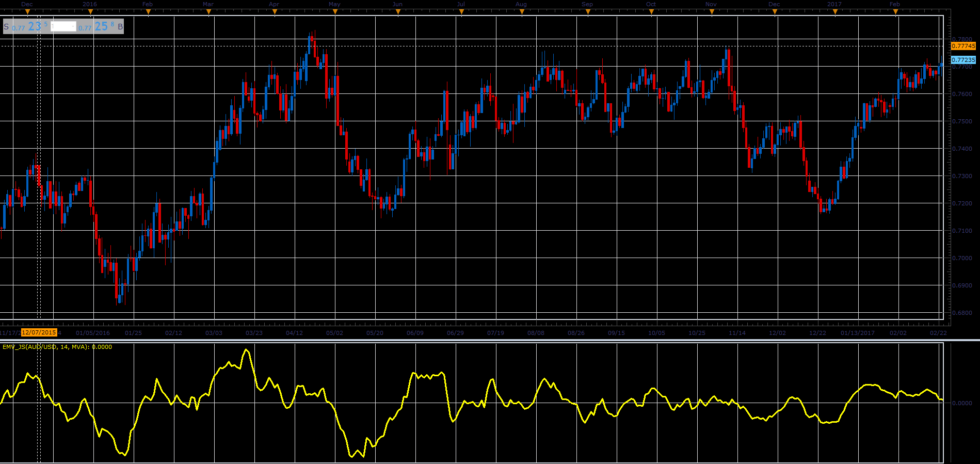Click the 08/08 date on the time axis
Image resolution: width=980 pixels, height=464 pixels.
(536, 333)
